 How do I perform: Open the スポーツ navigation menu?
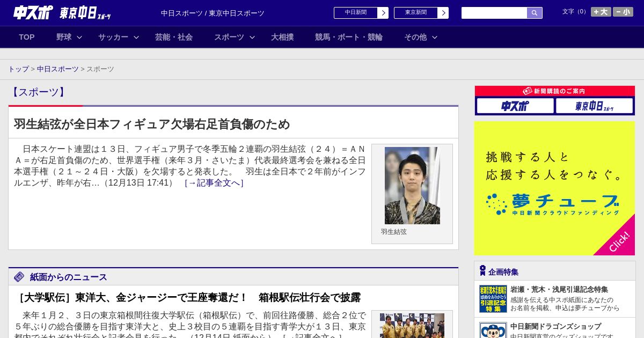click(229, 37)
